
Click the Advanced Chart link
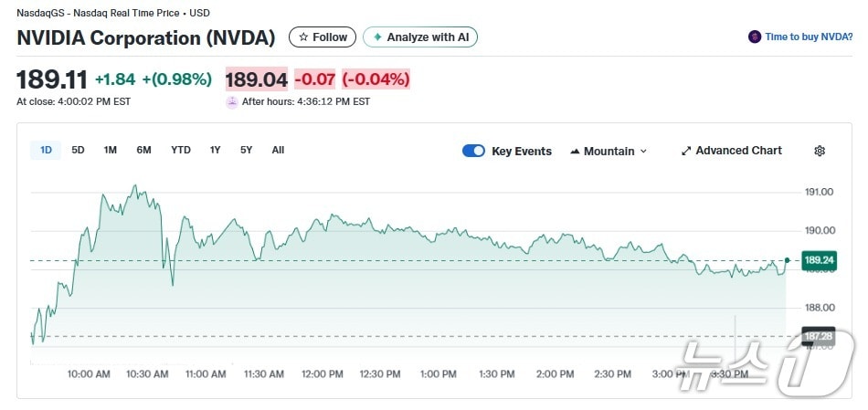click(x=738, y=151)
